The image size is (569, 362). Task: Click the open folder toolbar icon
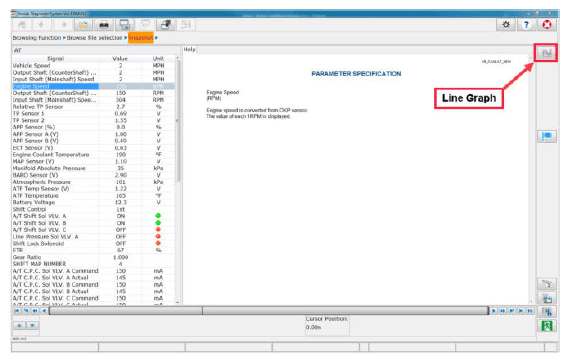(83, 25)
